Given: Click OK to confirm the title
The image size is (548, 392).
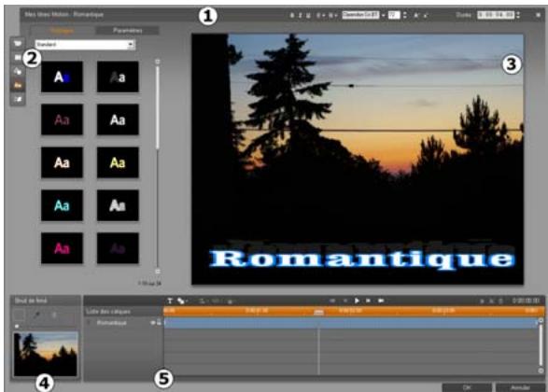Looking at the screenshot, I should (x=467, y=387).
